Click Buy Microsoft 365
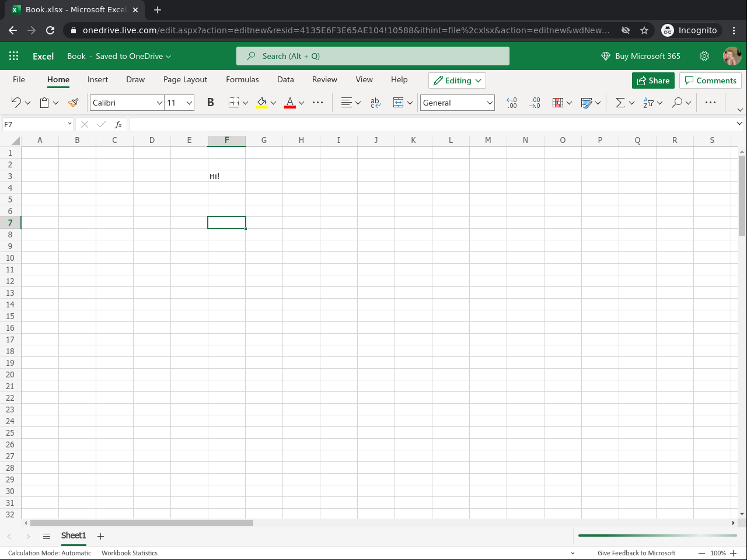The height and width of the screenshot is (560, 747). 641,56
